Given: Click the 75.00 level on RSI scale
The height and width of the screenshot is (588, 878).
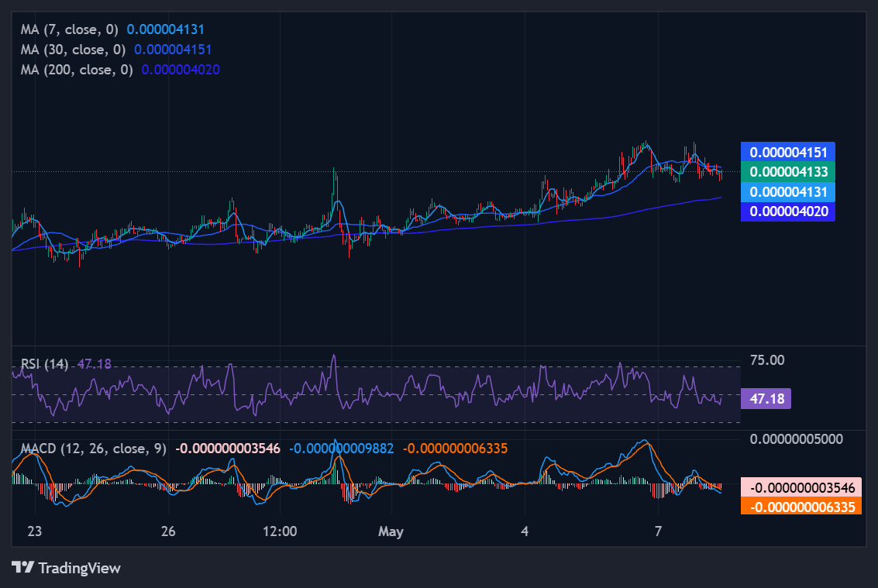Looking at the screenshot, I should click(767, 360).
